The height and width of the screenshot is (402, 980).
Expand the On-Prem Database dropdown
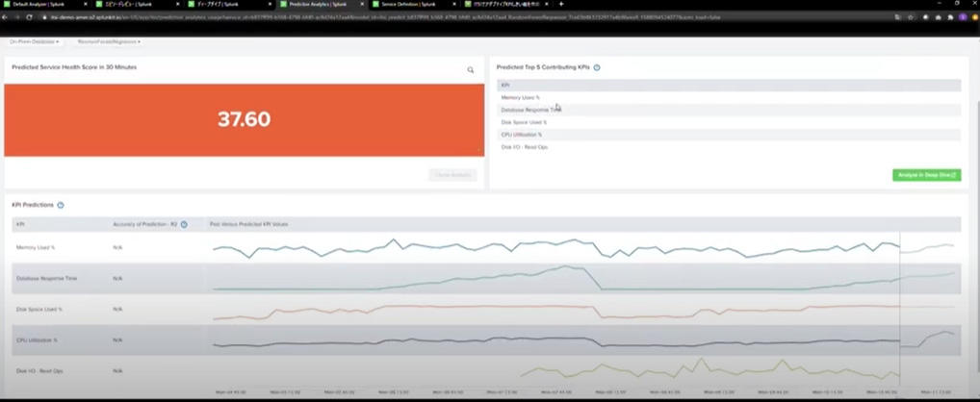tap(35, 41)
